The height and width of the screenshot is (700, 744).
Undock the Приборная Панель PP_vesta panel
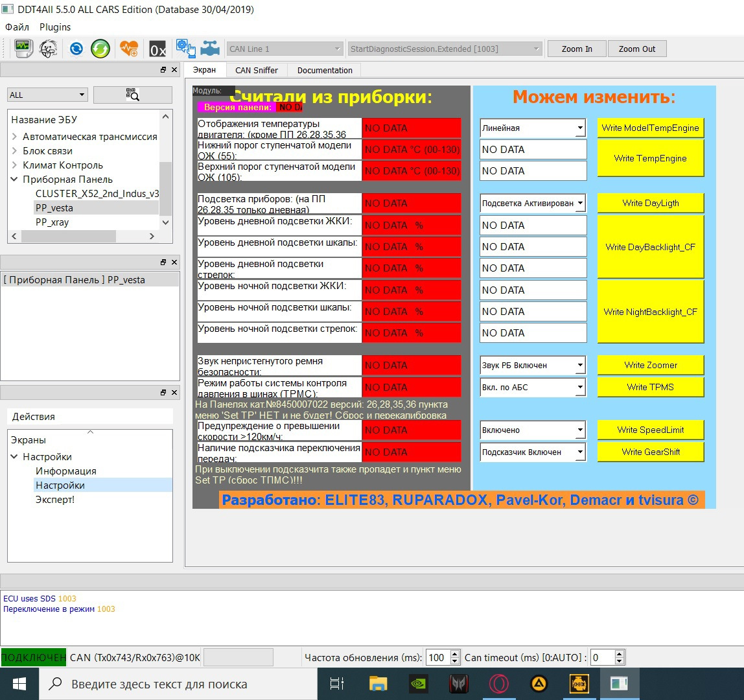(x=163, y=262)
